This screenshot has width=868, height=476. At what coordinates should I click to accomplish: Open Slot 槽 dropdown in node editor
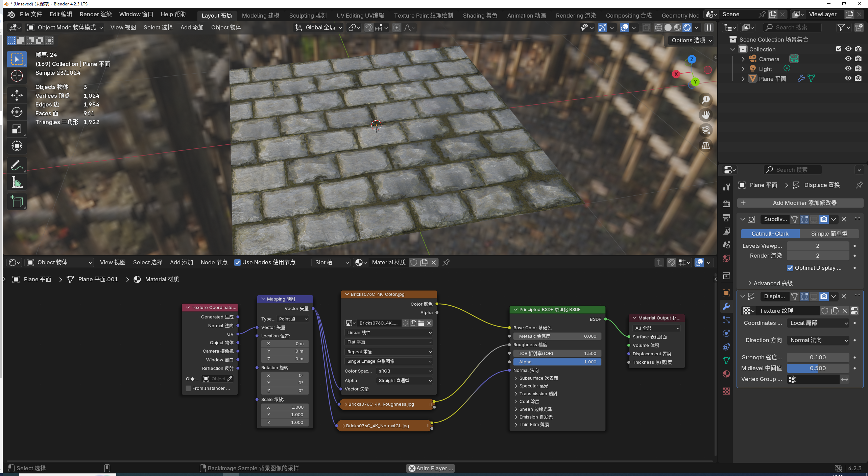(x=330, y=262)
